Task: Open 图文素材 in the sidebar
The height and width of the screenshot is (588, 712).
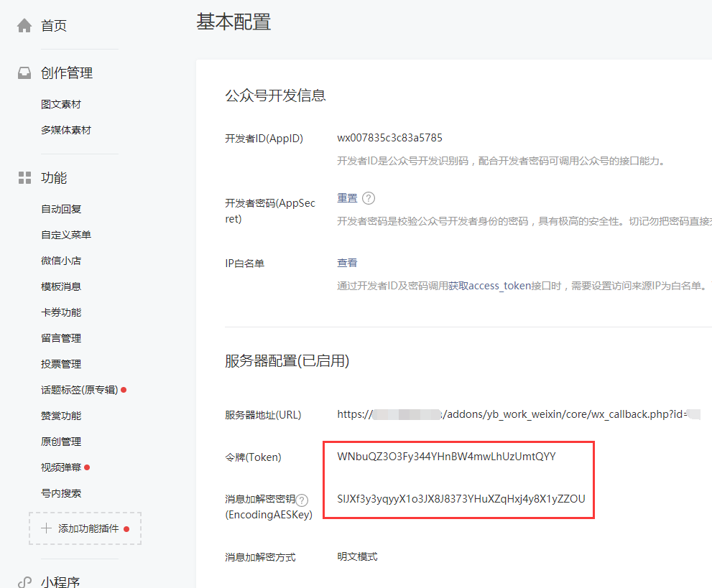Action: 61,105
